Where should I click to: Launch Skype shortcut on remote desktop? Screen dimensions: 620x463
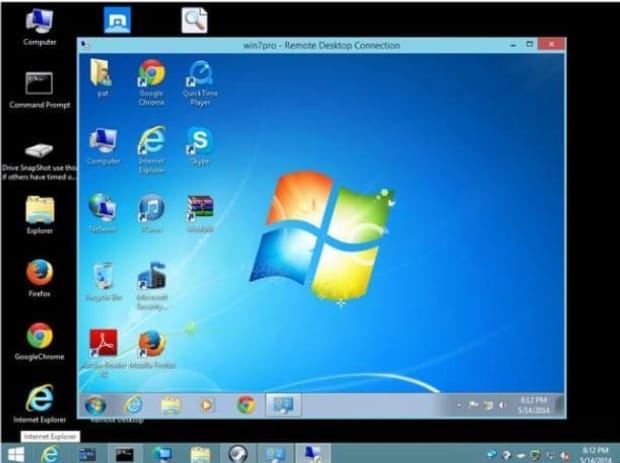[x=200, y=146]
